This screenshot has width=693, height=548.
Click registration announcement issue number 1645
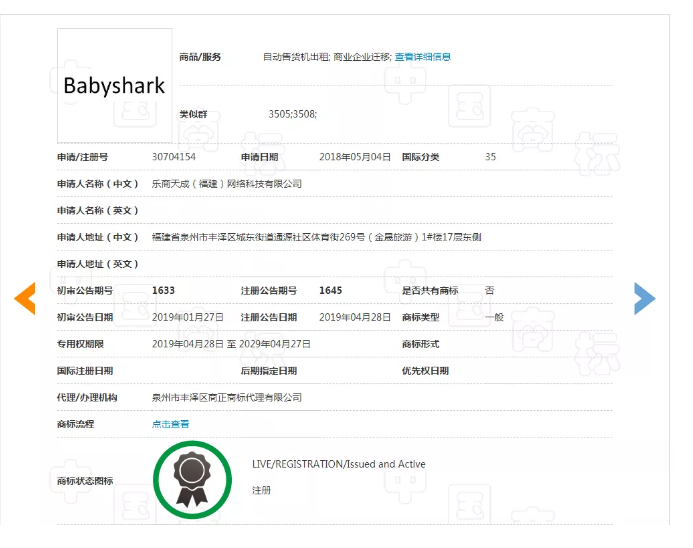[x=330, y=290]
